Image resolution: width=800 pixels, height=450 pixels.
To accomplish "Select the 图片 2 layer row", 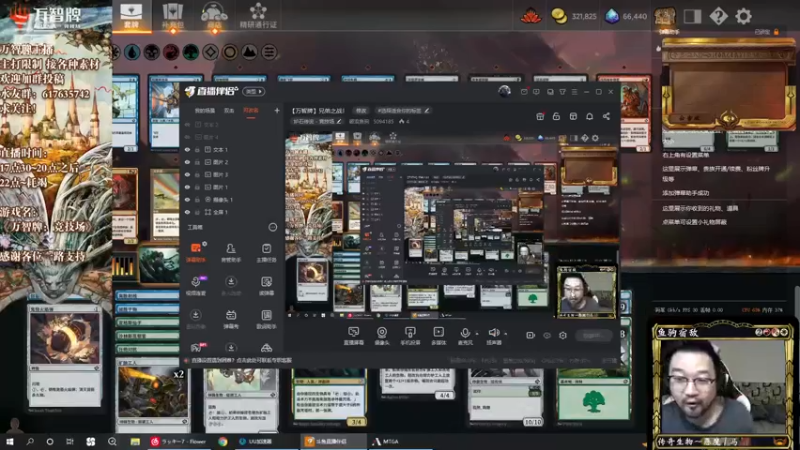I will [x=232, y=162].
